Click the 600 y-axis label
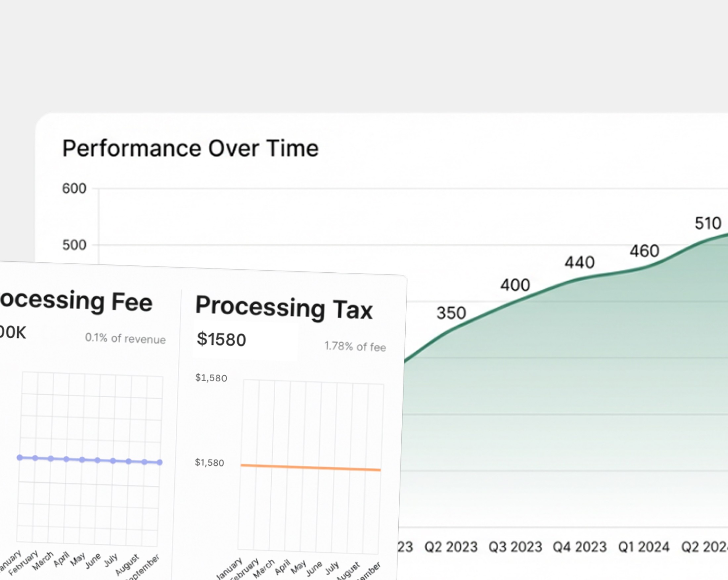 click(x=74, y=188)
